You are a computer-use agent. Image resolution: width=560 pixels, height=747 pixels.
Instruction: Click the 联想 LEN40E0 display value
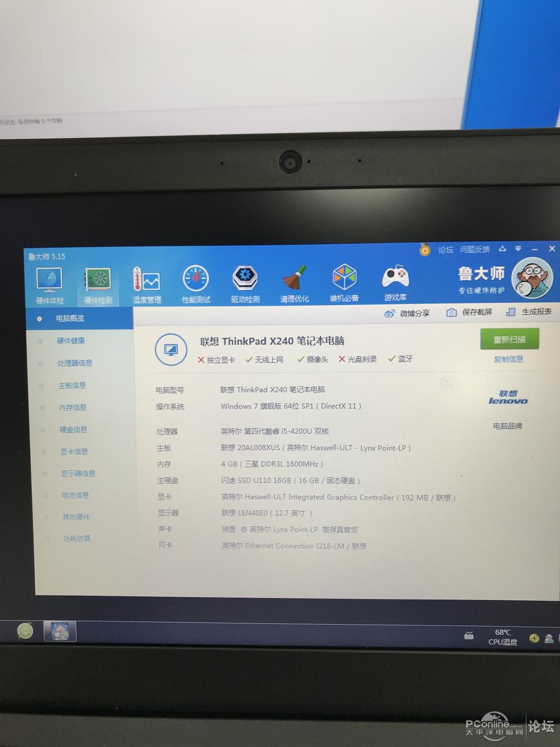pyautogui.click(x=267, y=513)
